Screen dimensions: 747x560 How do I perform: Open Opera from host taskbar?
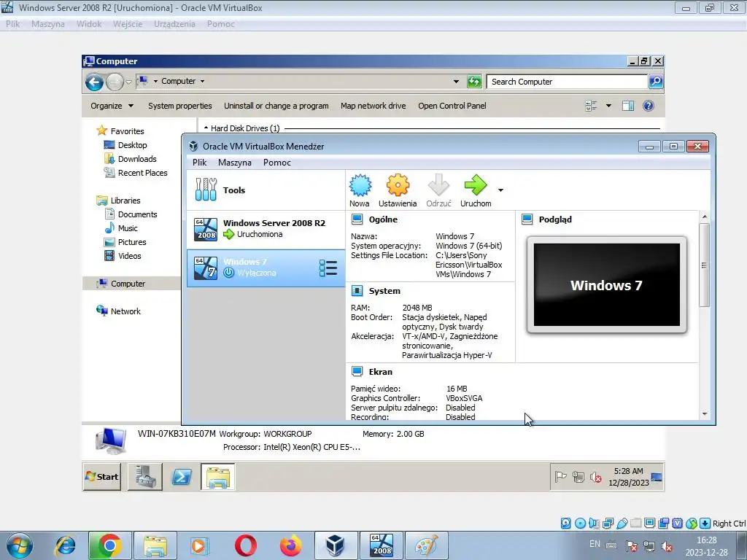coord(245,545)
